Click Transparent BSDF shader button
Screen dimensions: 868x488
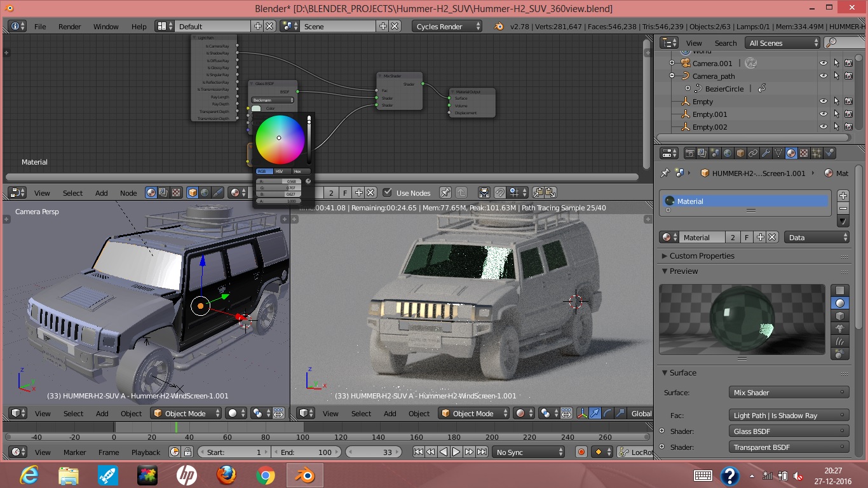tap(789, 447)
